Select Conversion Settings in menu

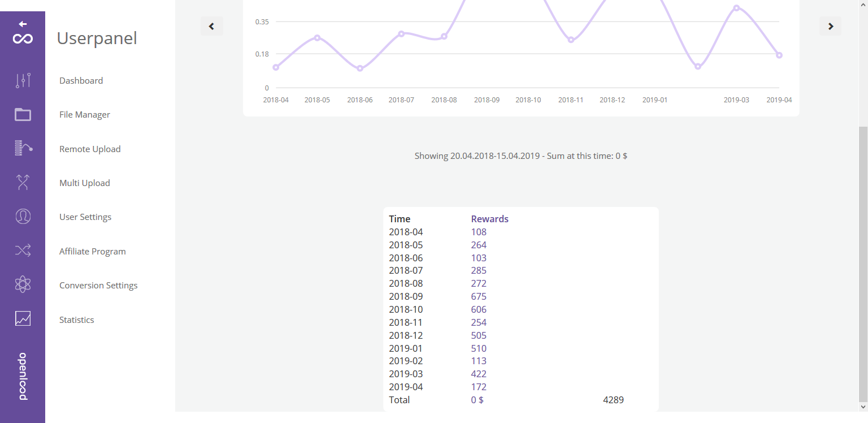98,286
